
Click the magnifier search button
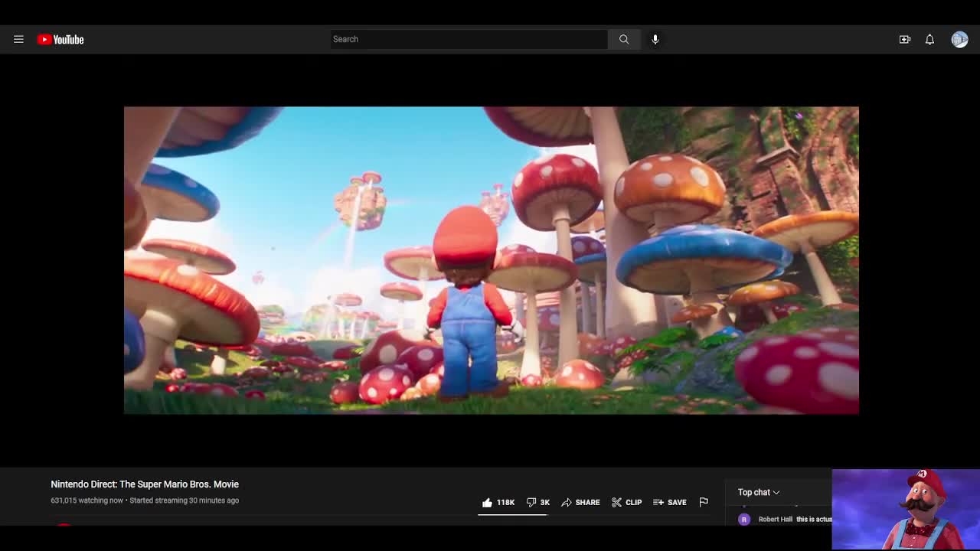pyautogui.click(x=624, y=39)
